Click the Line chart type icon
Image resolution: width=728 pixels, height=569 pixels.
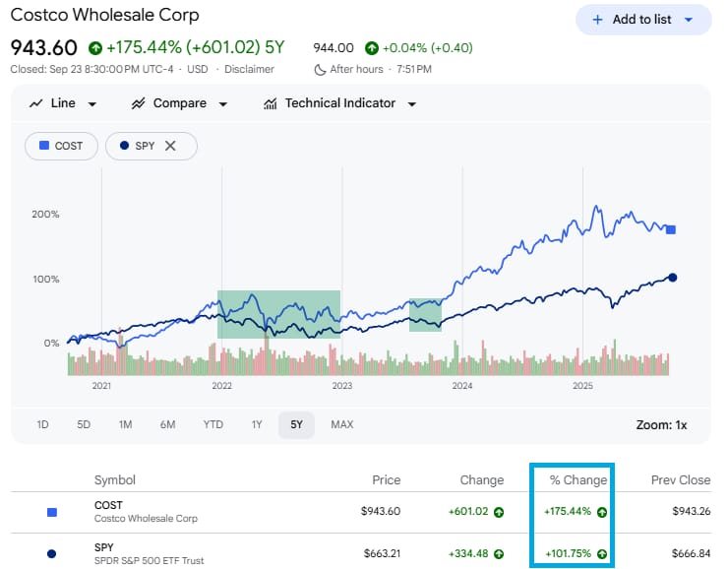[x=36, y=103]
